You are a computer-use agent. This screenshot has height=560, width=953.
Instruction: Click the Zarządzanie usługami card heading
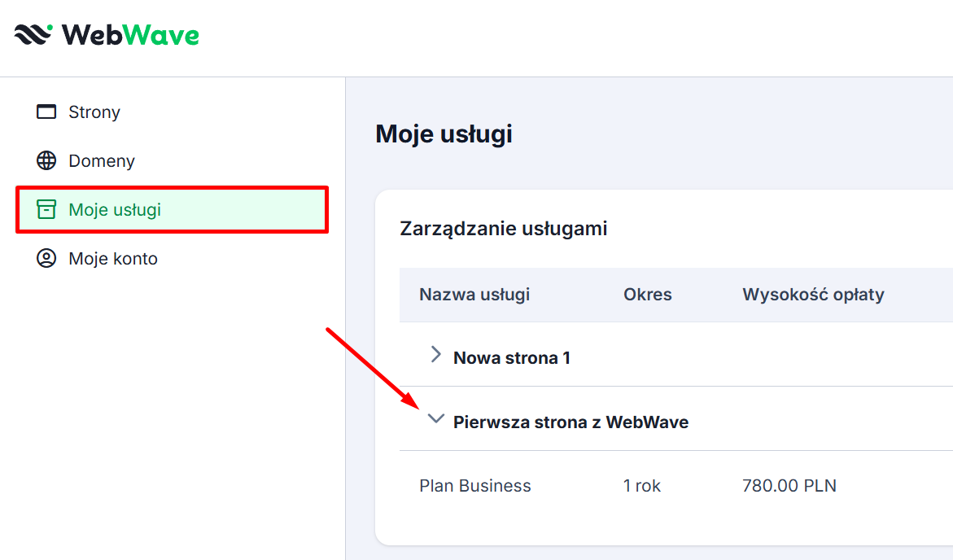click(x=503, y=229)
